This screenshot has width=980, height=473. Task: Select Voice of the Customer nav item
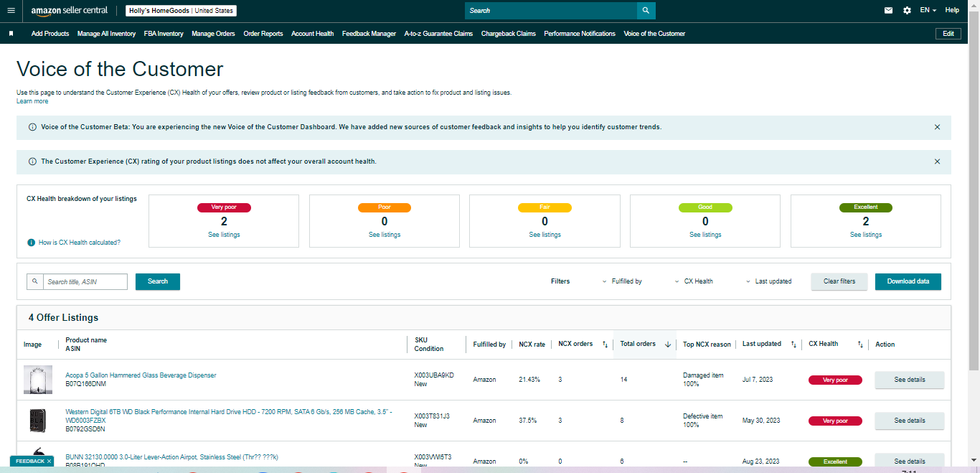654,34
